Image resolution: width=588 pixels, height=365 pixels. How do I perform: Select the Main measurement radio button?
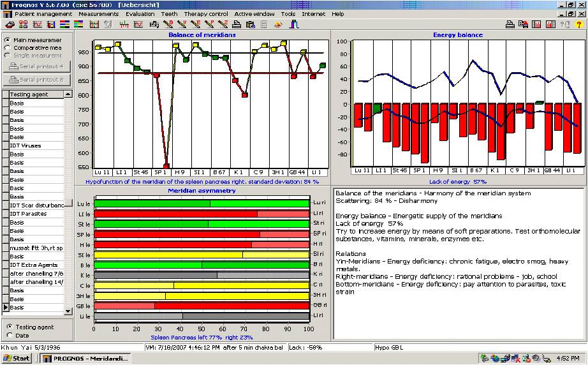[7, 40]
